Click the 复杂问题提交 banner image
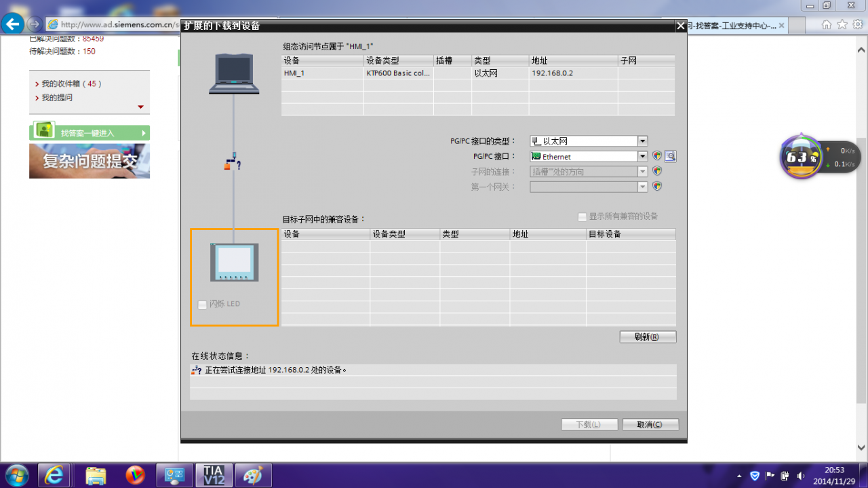The width and height of the screenshot is (868, 488). click(x=90, y=161)
